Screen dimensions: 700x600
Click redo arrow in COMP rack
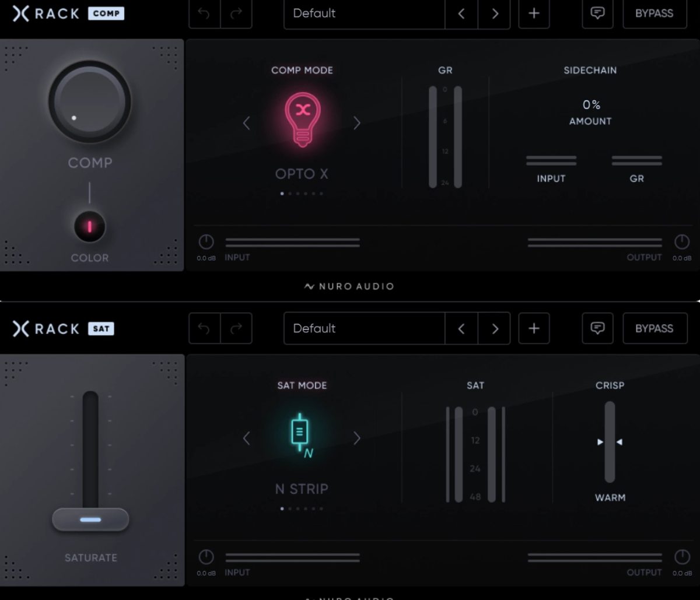(x=236, y=13)
